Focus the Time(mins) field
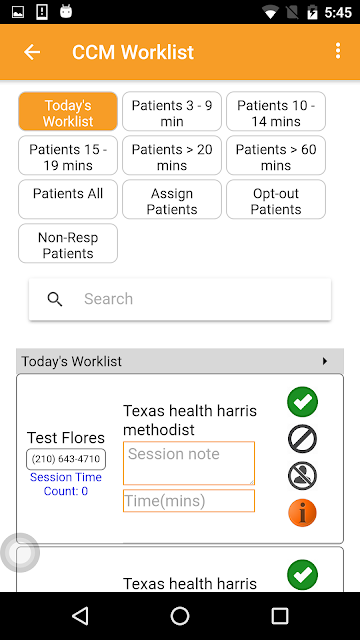Screen dimensions: 360x640 pyautogui.click(x=189, y=500)
